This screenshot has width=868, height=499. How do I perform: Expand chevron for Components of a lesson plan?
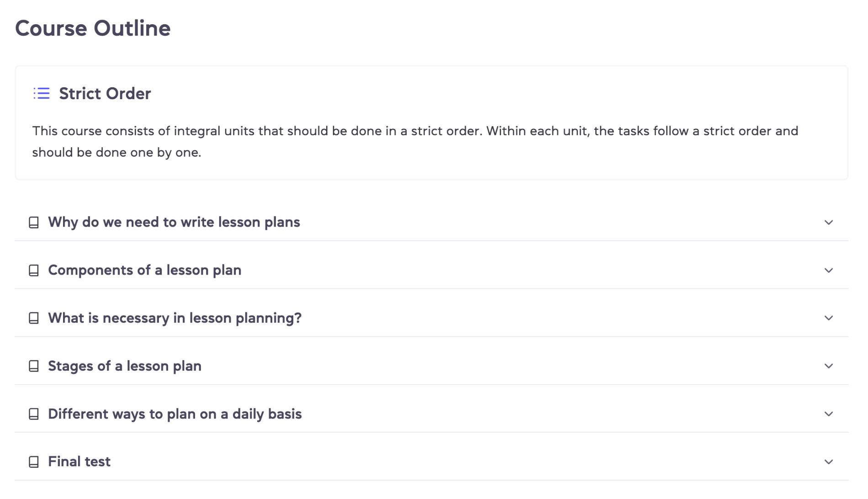point(828,271)
